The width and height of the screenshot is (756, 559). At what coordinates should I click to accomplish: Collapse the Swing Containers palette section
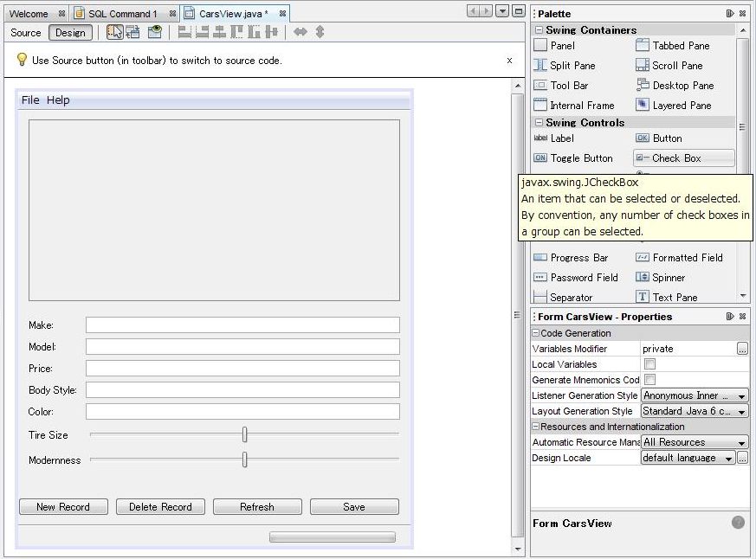pos(538,30)
